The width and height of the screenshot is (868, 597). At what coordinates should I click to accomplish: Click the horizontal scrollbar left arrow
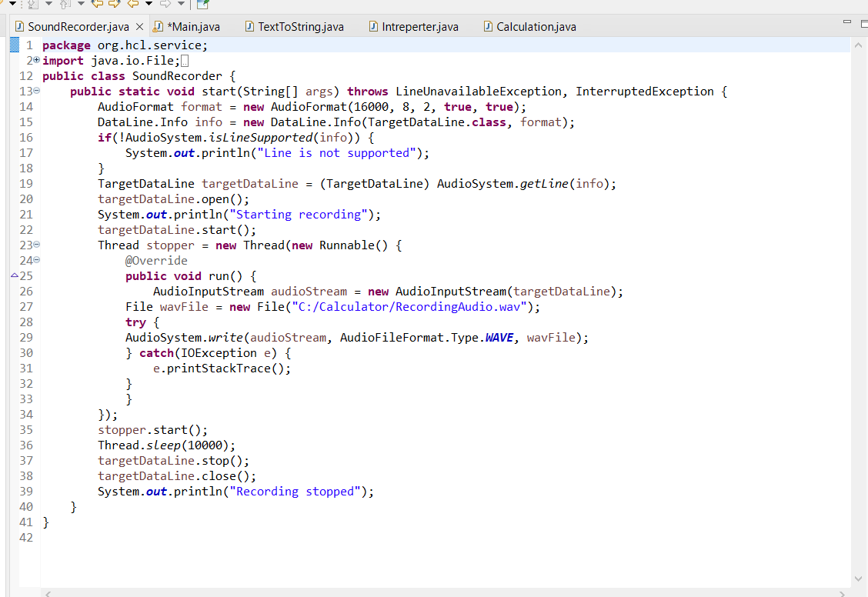click(x=48, y=594)
